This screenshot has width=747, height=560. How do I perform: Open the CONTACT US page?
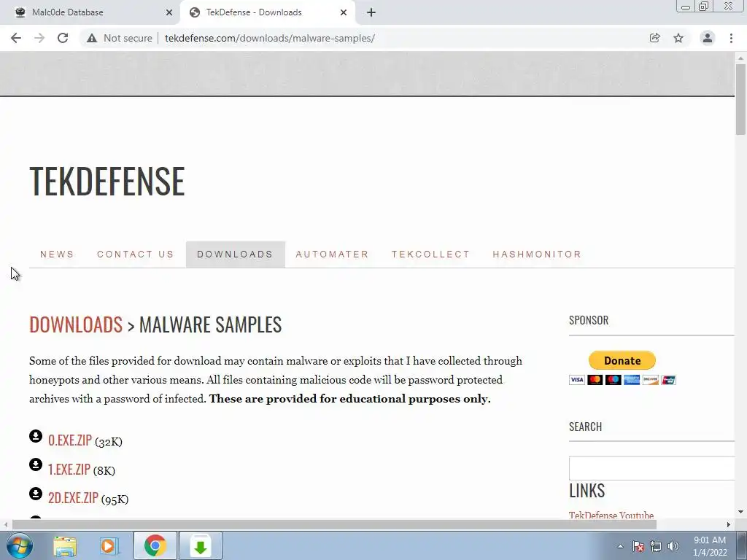click(x=136, y=254)
